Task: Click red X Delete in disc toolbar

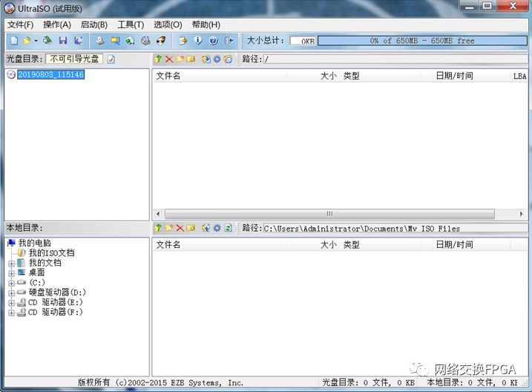Action: pos(169,59)
